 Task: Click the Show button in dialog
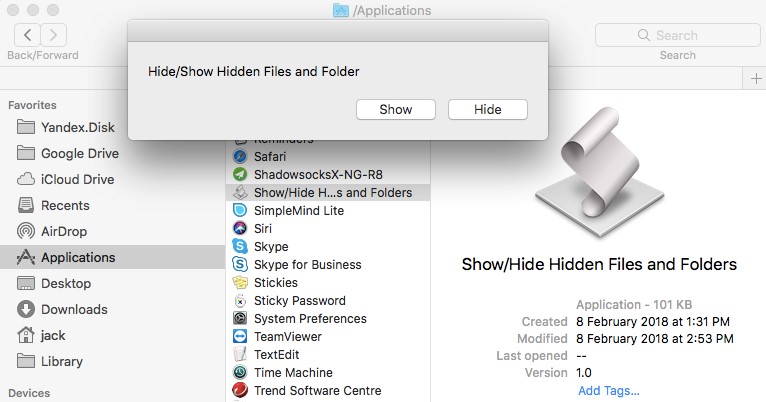[395, 109]
